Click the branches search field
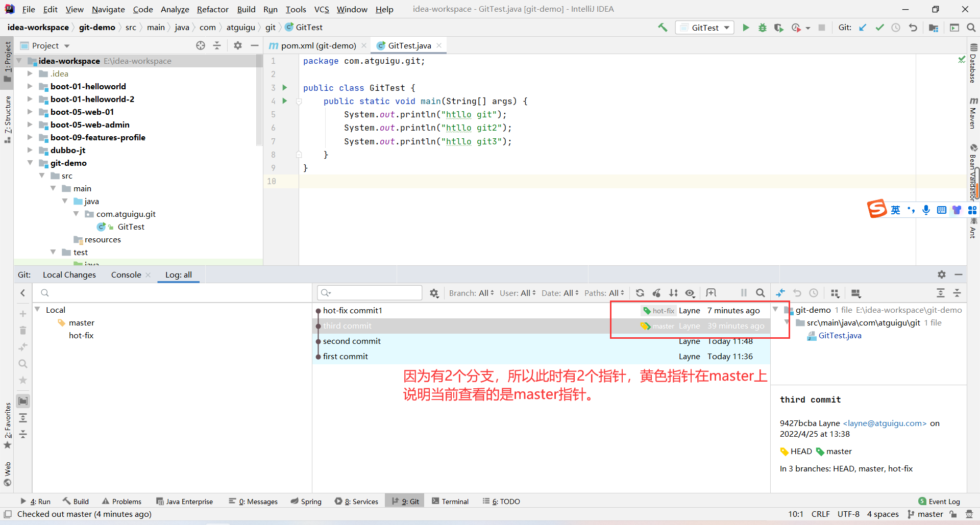Screen dimensions: 980x525 click(x=173, y=293)
